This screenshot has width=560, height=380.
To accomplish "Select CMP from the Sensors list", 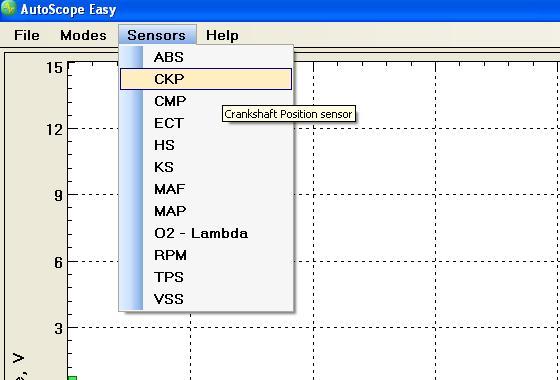I will pyautogui.click(x=206, y=101).
